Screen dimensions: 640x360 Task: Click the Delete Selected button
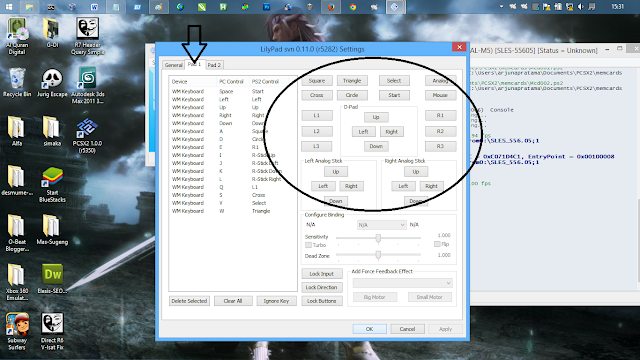pyautogui.click(x=189, y=301)
